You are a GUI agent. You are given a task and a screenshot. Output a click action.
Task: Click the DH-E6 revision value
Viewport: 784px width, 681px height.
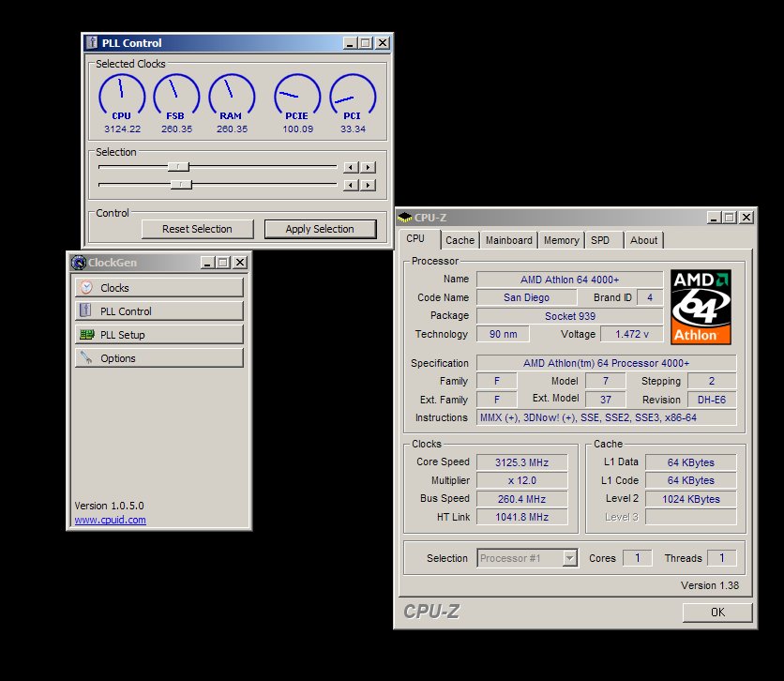point(712,400)
